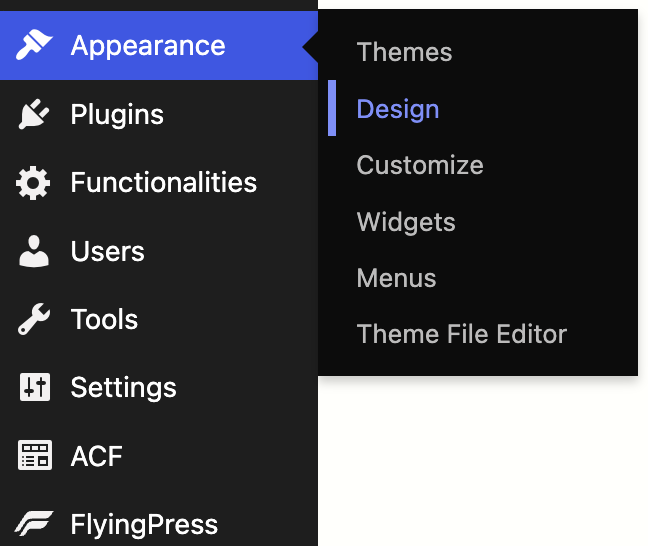The image size is (648, 546).
Task: Open Customize from the submenu
Action: (x=420, y=165)
